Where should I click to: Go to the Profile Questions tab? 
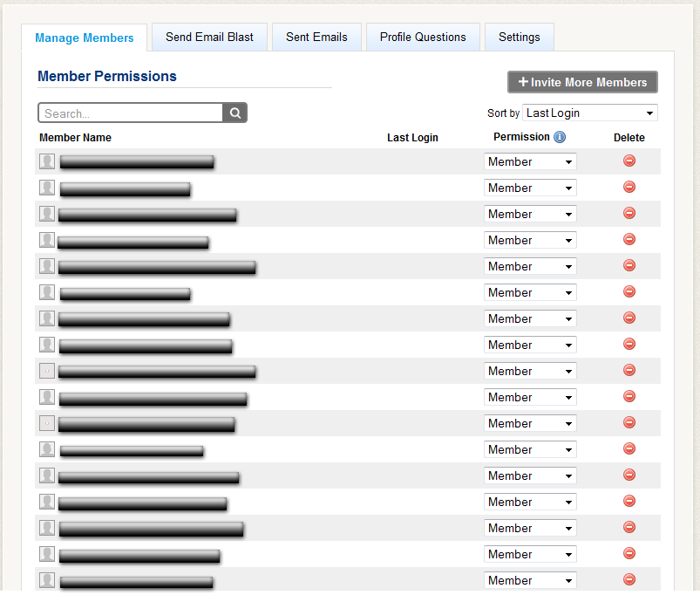click(423, 38)
